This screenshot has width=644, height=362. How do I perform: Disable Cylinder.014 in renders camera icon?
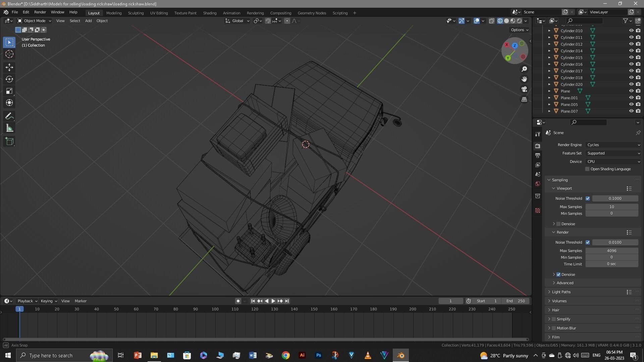pos(638,51)
